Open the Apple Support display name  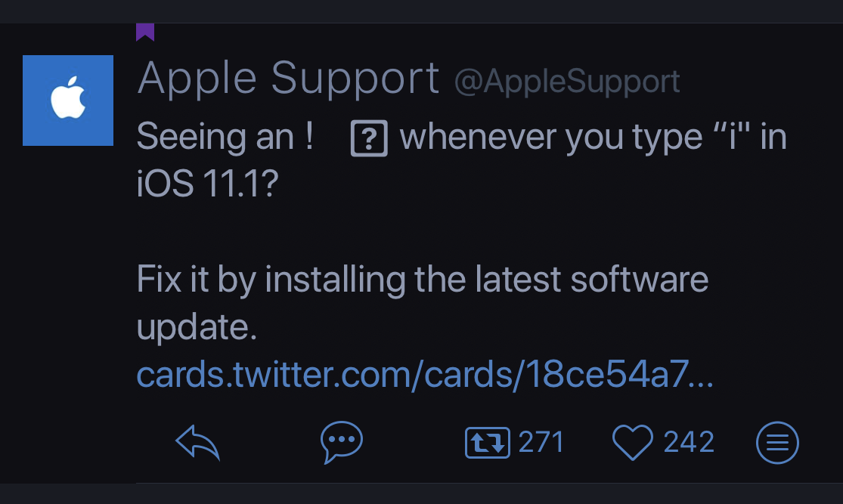[x=288, y=78]
